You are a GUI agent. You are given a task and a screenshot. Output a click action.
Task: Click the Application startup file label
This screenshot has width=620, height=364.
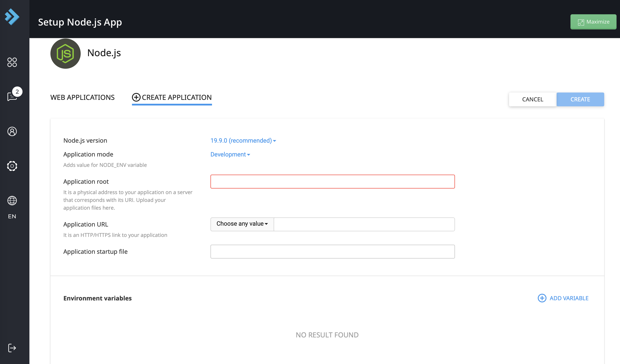pos(95,251)
